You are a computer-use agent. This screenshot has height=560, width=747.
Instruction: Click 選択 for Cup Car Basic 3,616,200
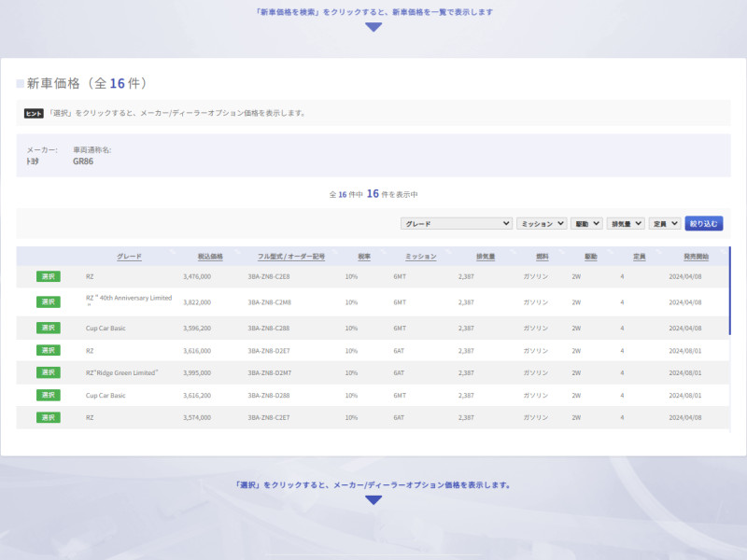(x=49, y=395)
